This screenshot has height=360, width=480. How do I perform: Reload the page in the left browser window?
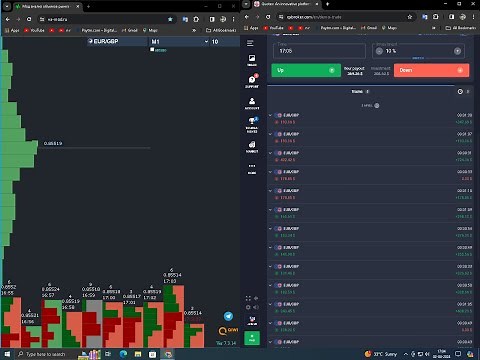(x=29, y=19)
